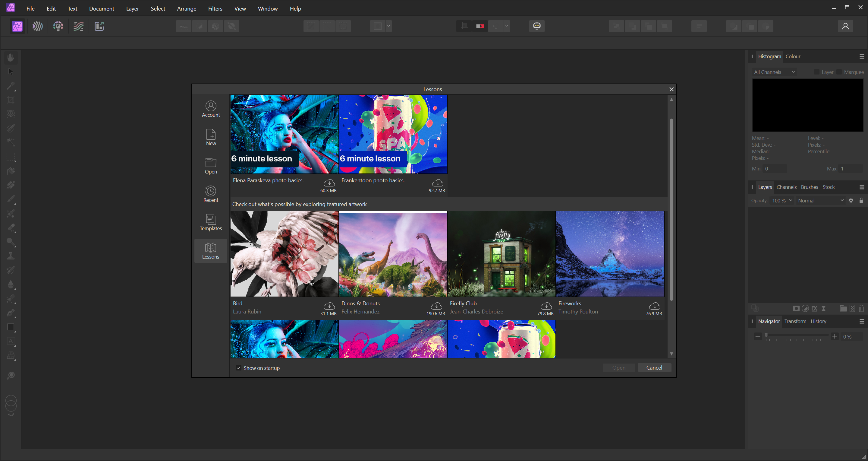Select the Firefly Club artwork thumbnail
Image resolution: width=868 pixels, height=461 pixels.
coord(501,254)
